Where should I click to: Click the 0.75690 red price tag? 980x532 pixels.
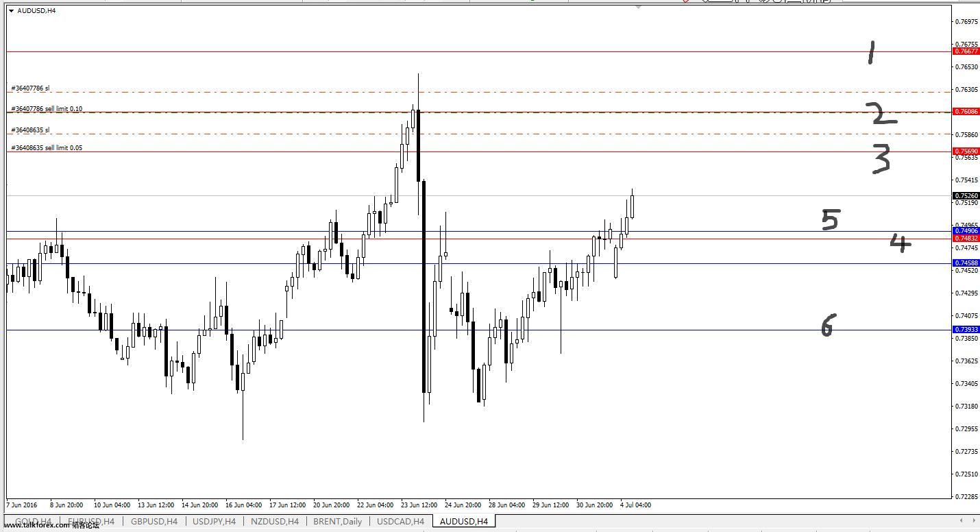[966, 152]
